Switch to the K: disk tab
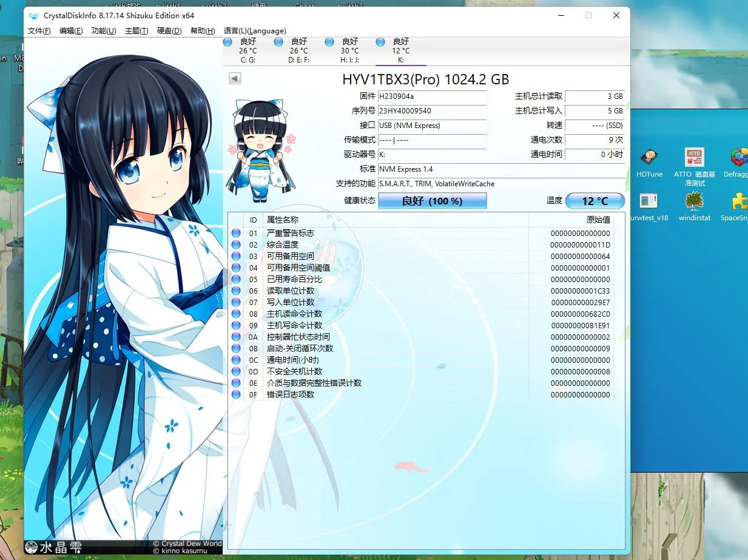 401,50
